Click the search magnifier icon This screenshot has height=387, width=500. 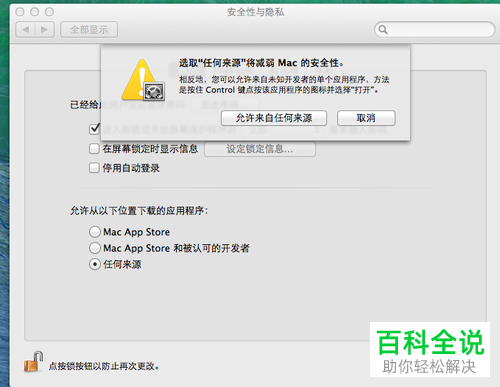383,30
